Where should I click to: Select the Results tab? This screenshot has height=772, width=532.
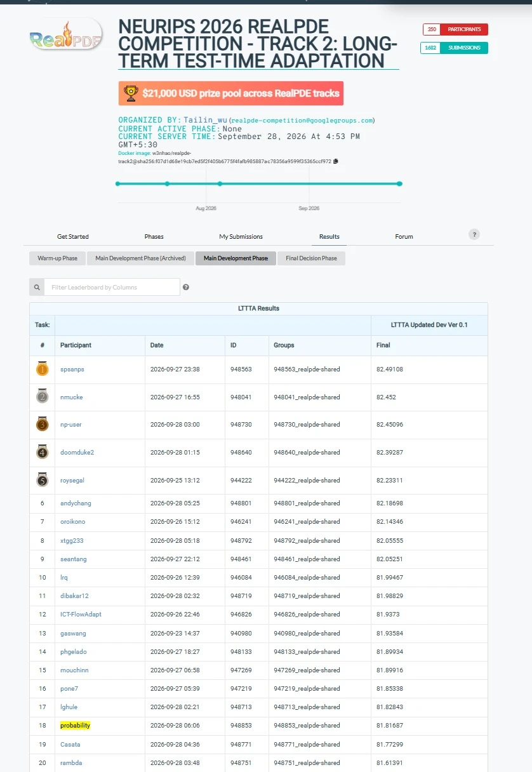coord(329,237)
